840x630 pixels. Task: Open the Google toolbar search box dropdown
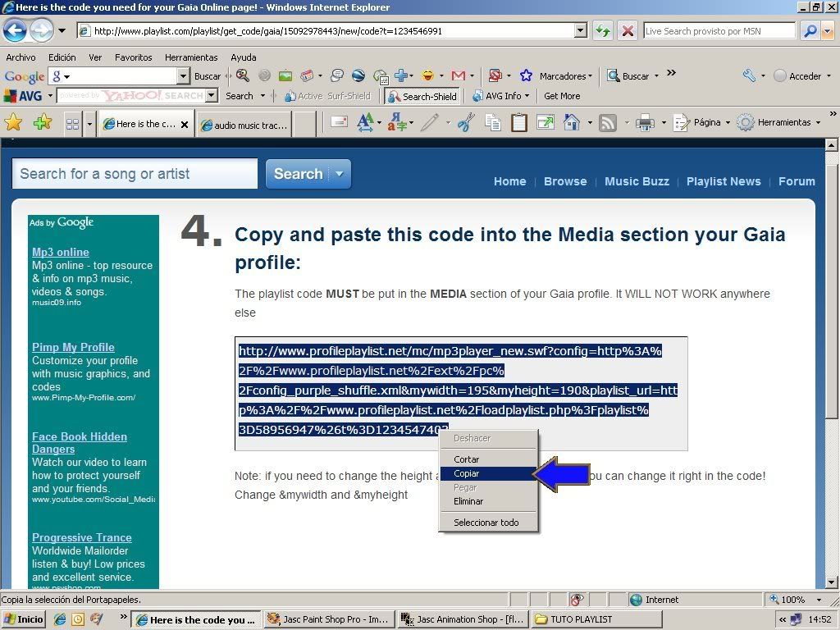click(x=183, y=76)
